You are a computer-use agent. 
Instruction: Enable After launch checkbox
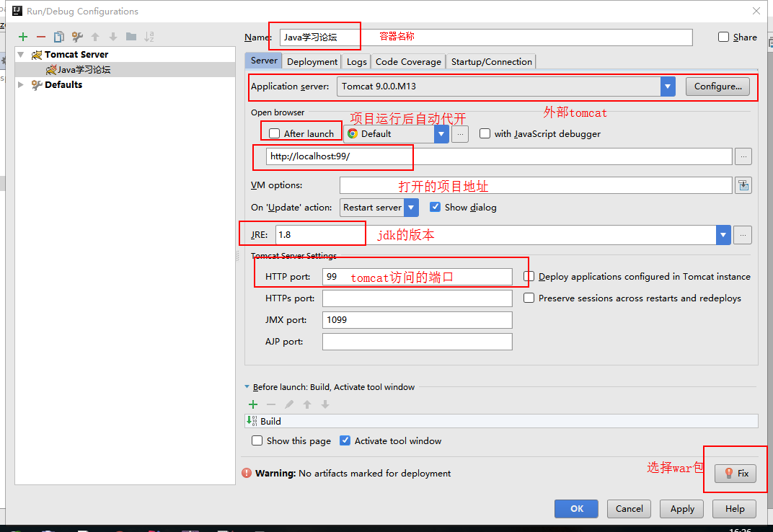[274, 133]
